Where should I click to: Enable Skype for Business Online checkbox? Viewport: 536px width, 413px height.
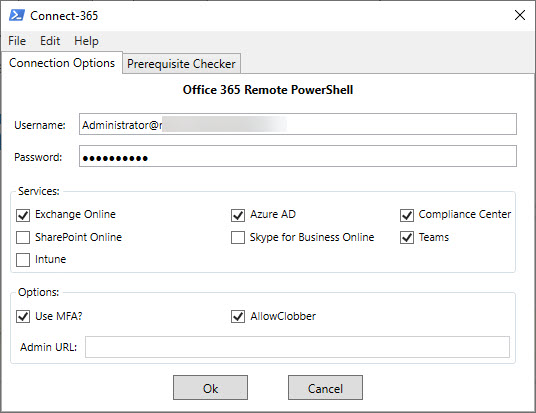click(x=238, y=238)
